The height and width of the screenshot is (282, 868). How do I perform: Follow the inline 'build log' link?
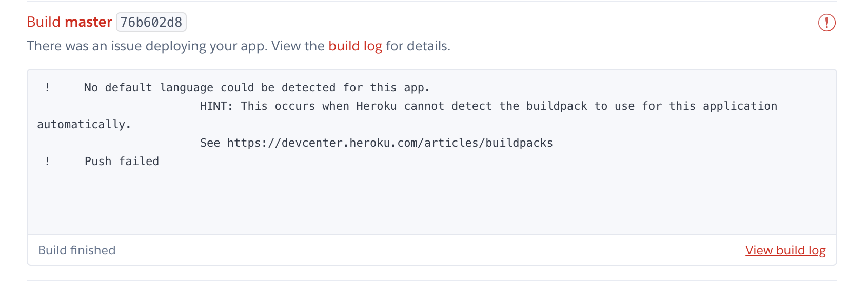[x=355, y=46]
